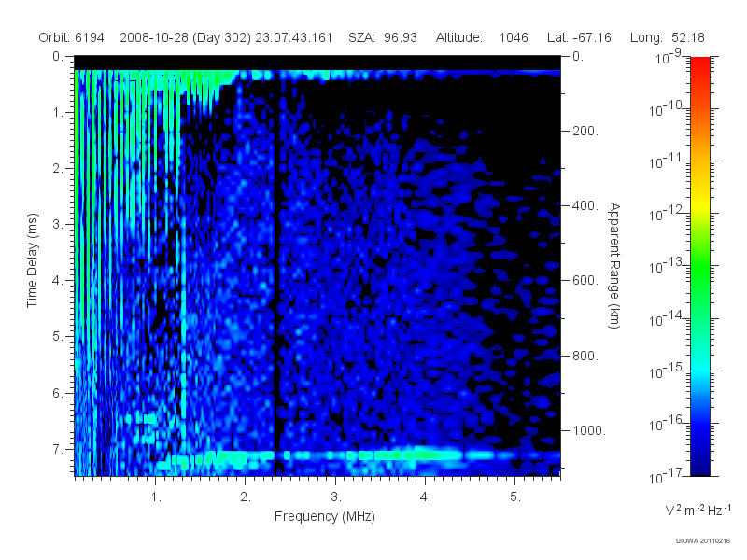Click the '10⁻¹³' color scale label
Image resolution: width=747 pixels, height=560 pixels.
665,266
